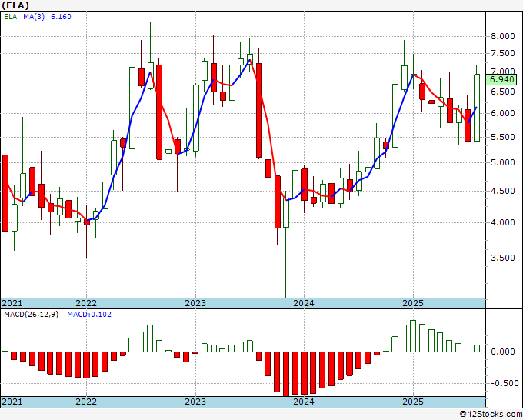Click 2025 on the price chart timeline

pos(413,303)
